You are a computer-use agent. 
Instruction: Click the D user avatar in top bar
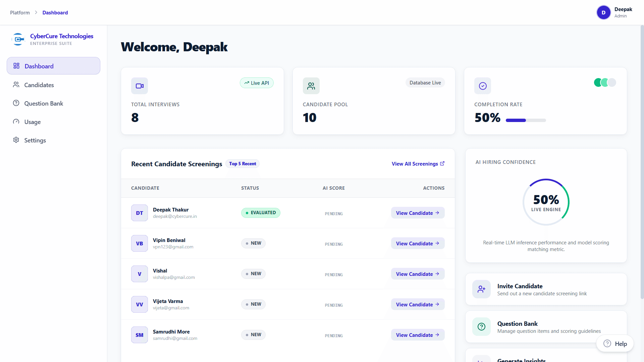[x=603, y=12]
